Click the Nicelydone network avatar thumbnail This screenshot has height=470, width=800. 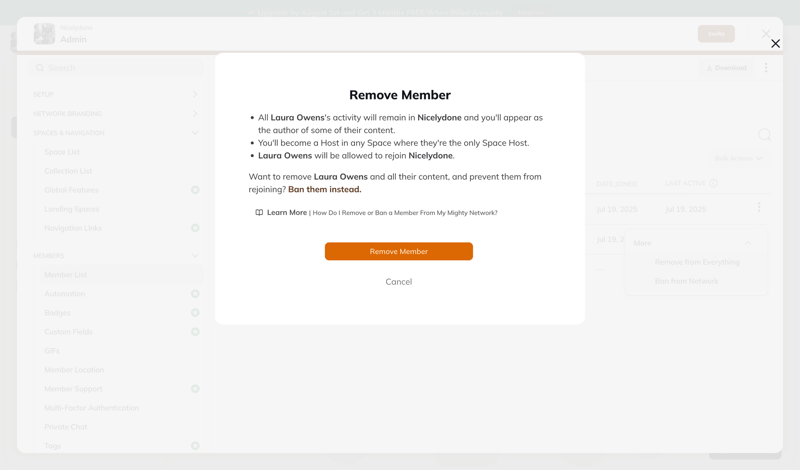44,34
